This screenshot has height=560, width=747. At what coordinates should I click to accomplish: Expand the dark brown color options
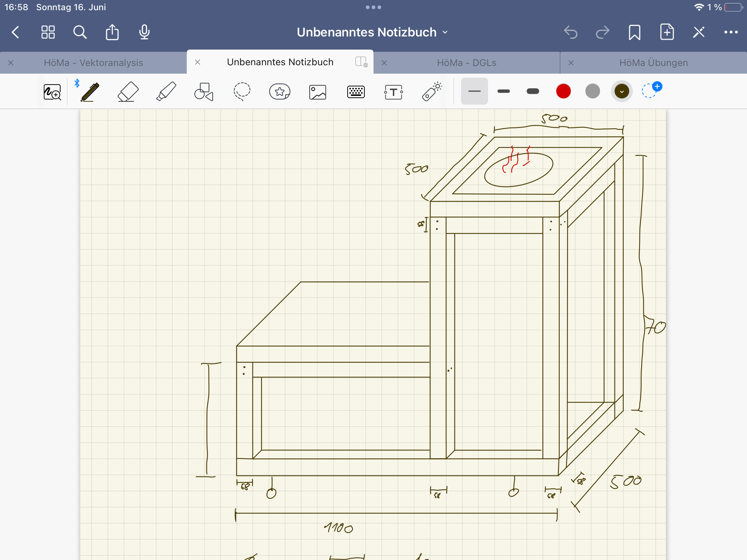pyautogui.click(x=622, y=91)
